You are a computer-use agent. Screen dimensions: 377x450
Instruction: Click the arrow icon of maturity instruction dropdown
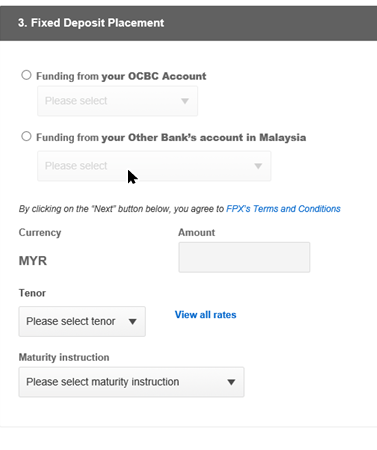(231, 382)
